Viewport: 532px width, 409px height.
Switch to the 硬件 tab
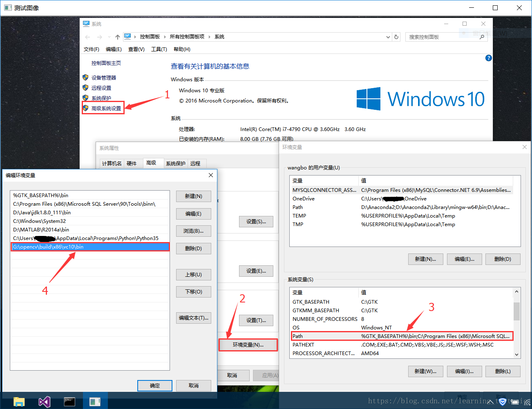coord(132,163)
